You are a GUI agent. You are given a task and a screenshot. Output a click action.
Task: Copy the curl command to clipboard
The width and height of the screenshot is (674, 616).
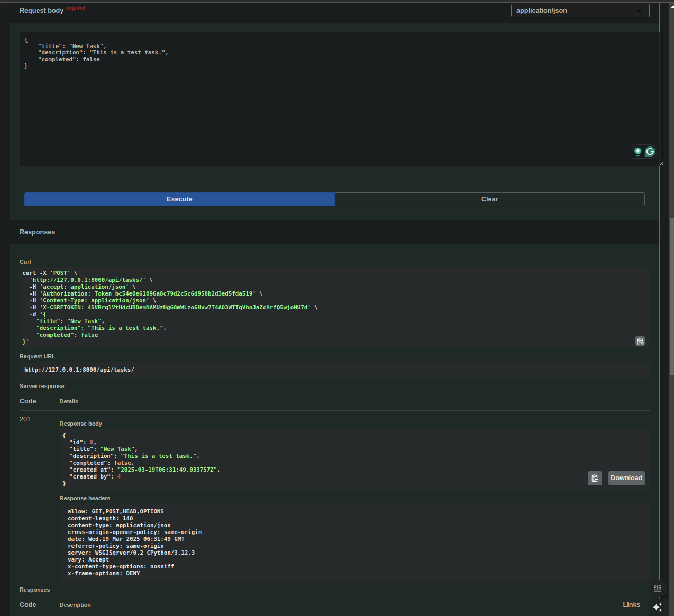pyautogui.click(x=640, y=341)
